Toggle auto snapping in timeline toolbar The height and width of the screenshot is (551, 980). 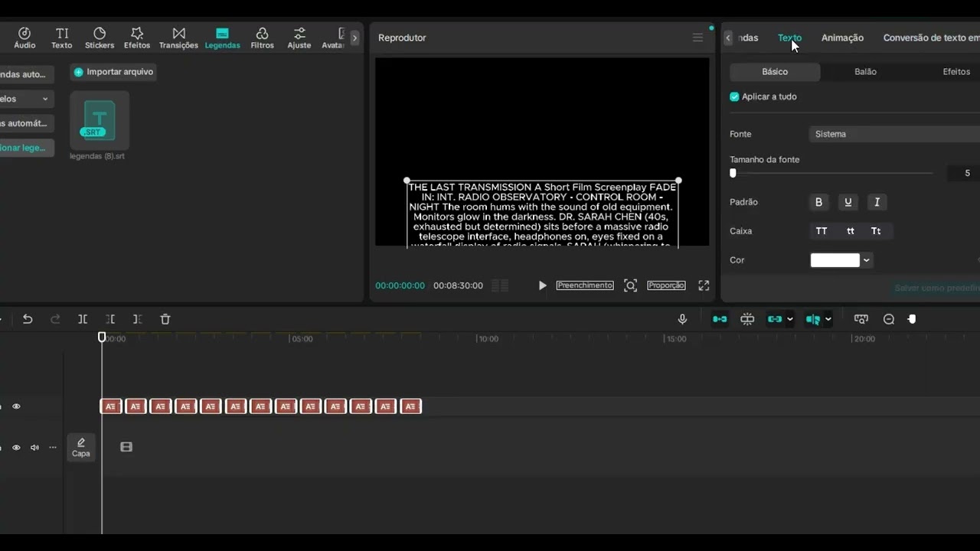[x=747, y=319]
